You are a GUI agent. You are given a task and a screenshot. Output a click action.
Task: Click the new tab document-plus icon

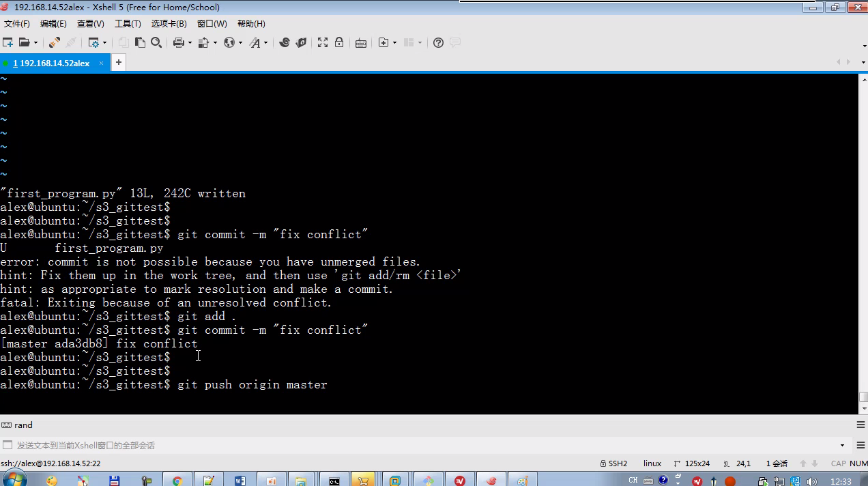tap(384, 42)
